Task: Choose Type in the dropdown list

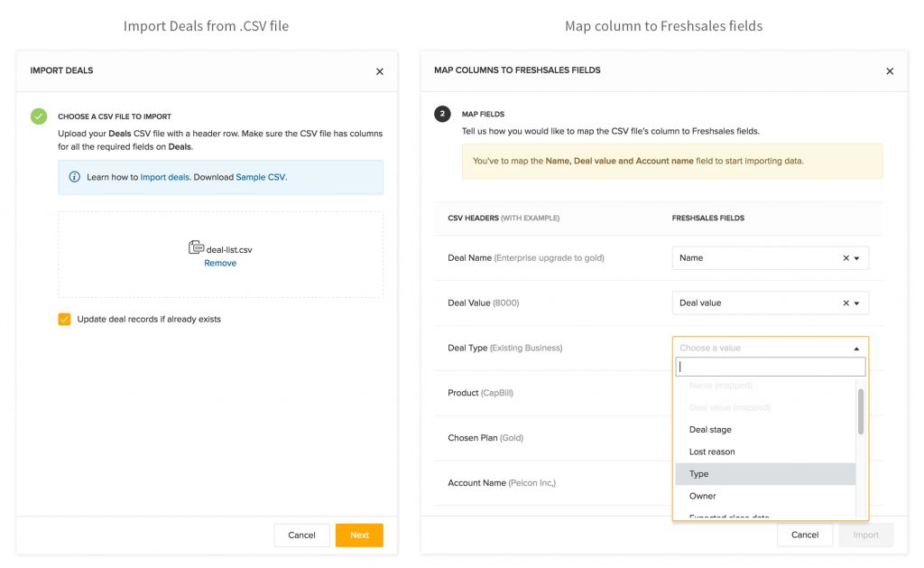Action: [x=765, y=473]
